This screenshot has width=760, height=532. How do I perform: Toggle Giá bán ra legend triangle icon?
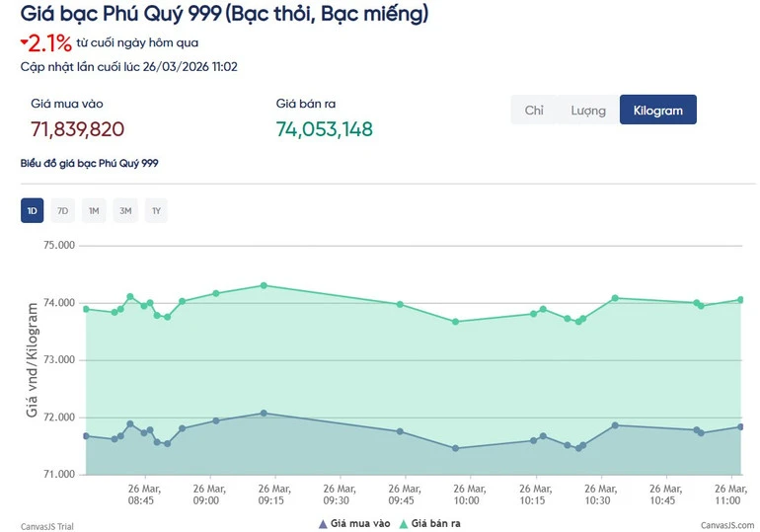click(404, 524)
